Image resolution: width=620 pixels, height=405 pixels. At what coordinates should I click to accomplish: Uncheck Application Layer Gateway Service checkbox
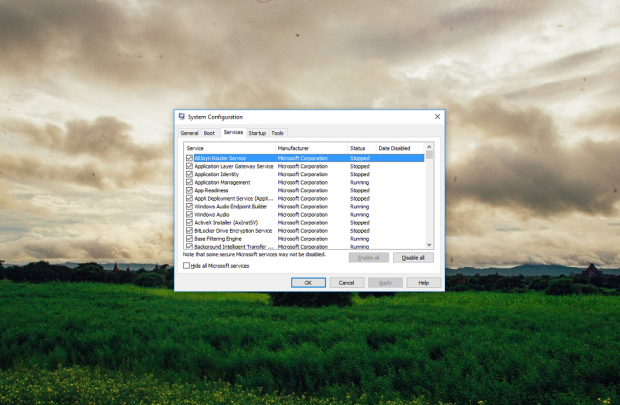tap(189, 166)
